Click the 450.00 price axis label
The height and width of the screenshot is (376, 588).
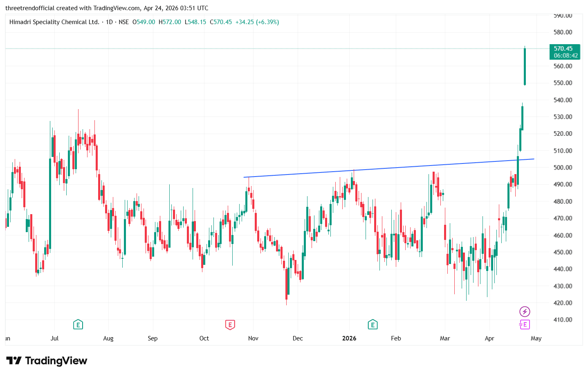pos(563,252)
